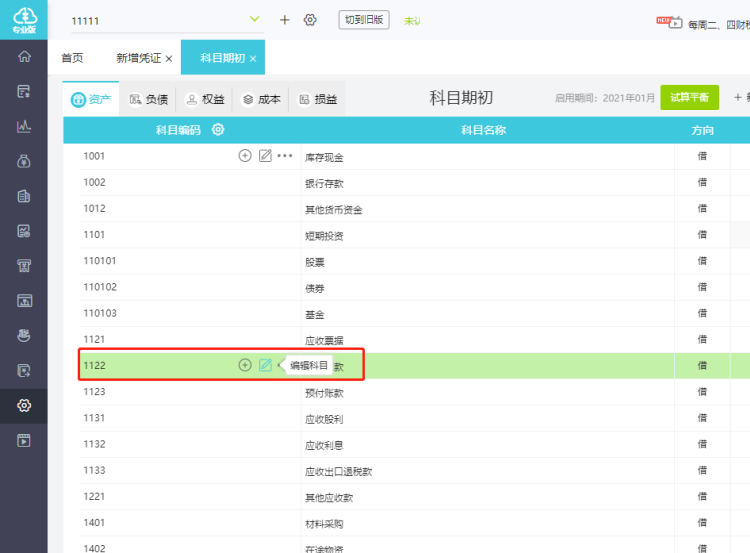
Task: Click the plus icon beside account set selector
Action: coord(285,20)
